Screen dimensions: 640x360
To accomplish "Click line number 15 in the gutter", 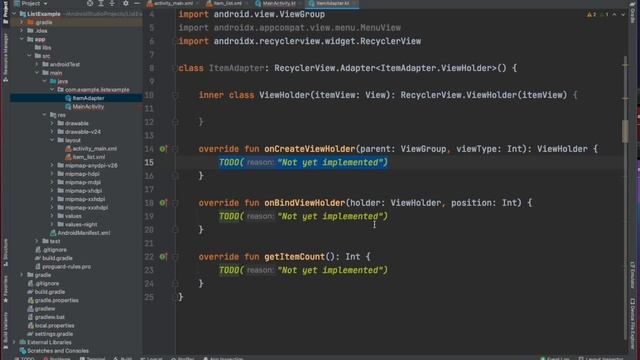I will point(149,162).
